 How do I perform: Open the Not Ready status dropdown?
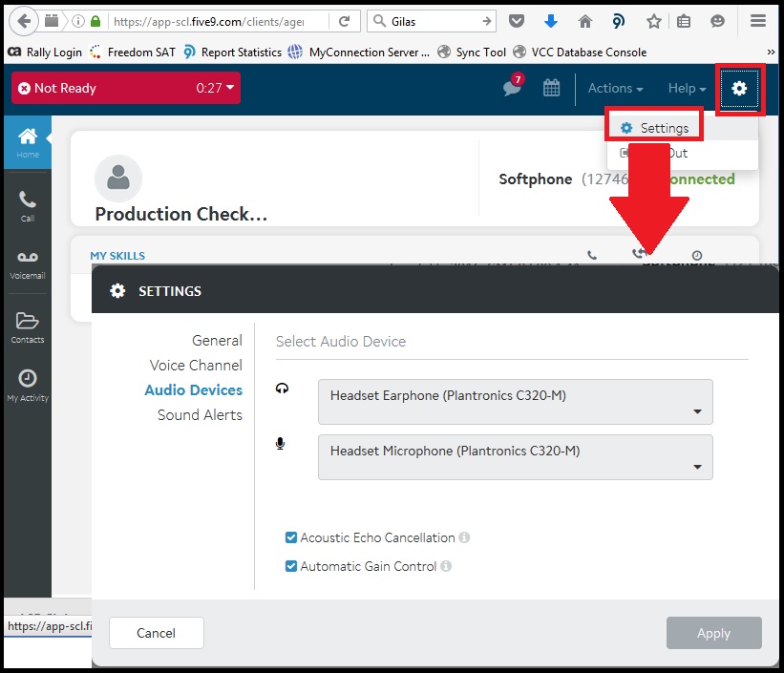coord(126,88)
